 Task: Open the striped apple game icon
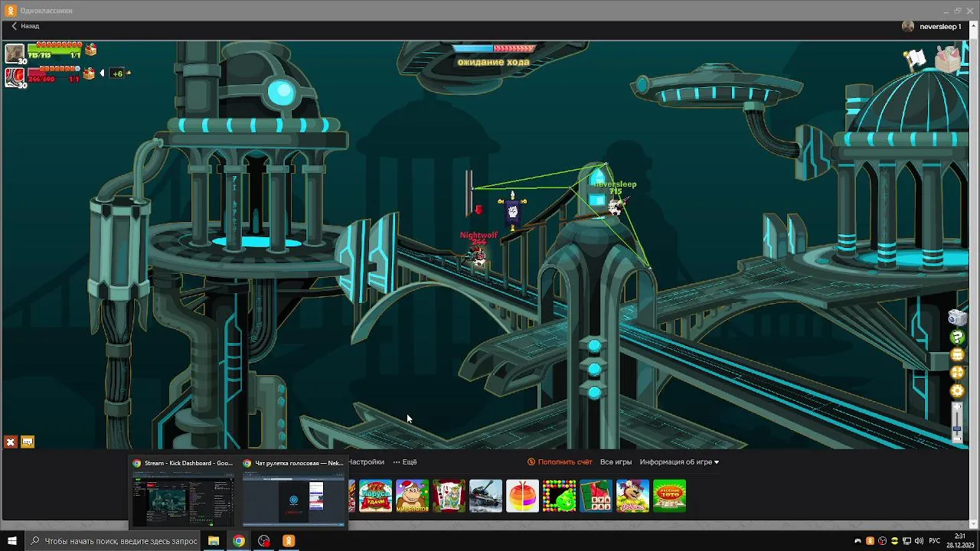[522, 496]
